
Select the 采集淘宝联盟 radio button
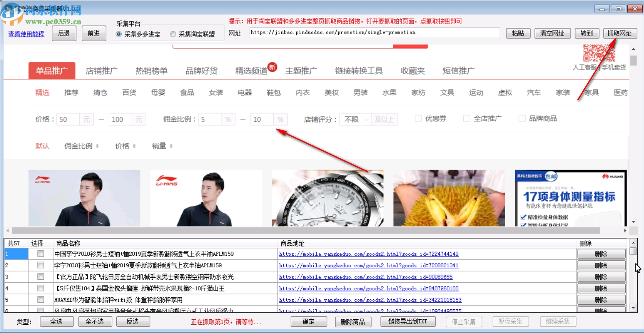pyautogui.click(x=173, y=34)
